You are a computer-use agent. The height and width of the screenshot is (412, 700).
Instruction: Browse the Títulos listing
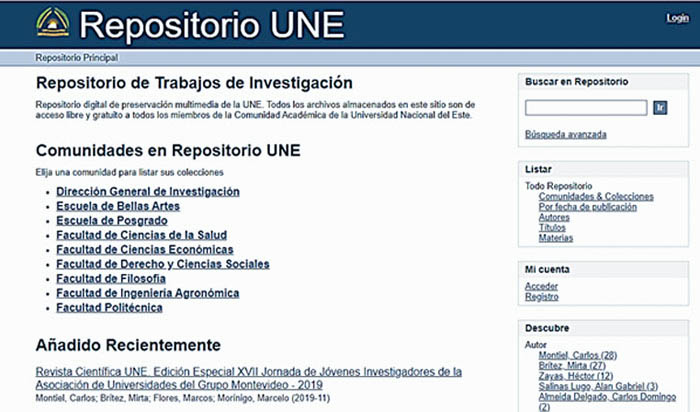coord(552,228)
